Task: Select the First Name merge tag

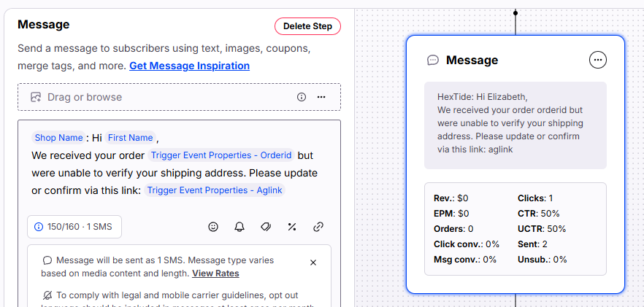Action: (x=130, y=138)
